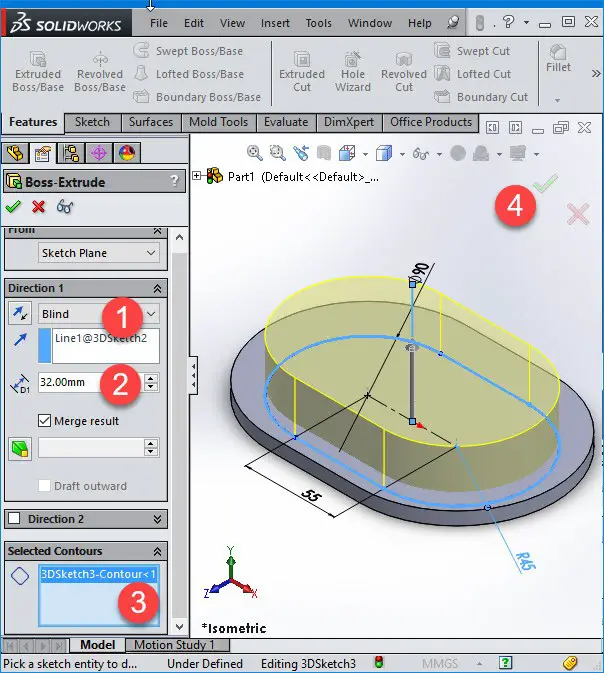
Task: Click the PropertyManager scrollbar down arrow
Action: [179, 627]
